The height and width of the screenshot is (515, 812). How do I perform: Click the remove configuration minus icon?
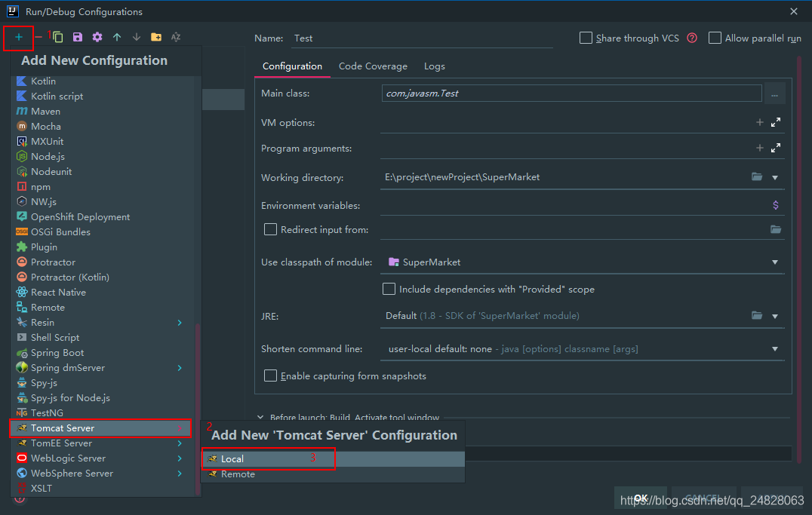pyautogui.click(x=38, y=37)
